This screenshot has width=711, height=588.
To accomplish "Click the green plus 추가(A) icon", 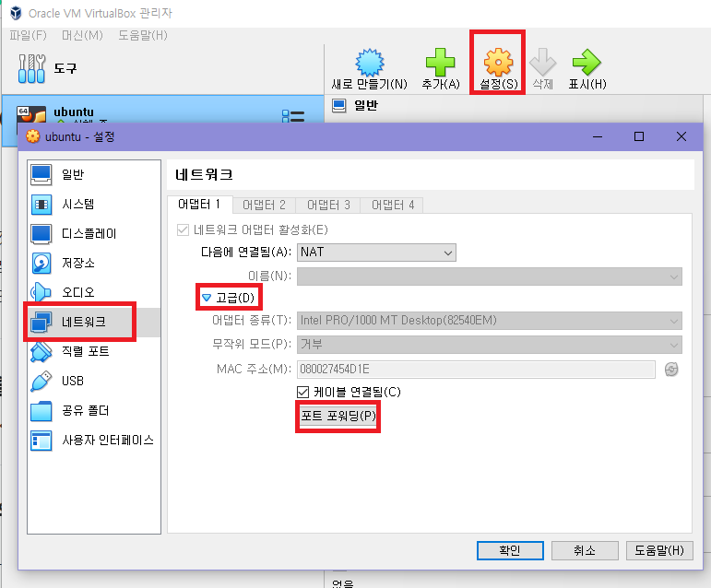I will (x=440, y=63).
